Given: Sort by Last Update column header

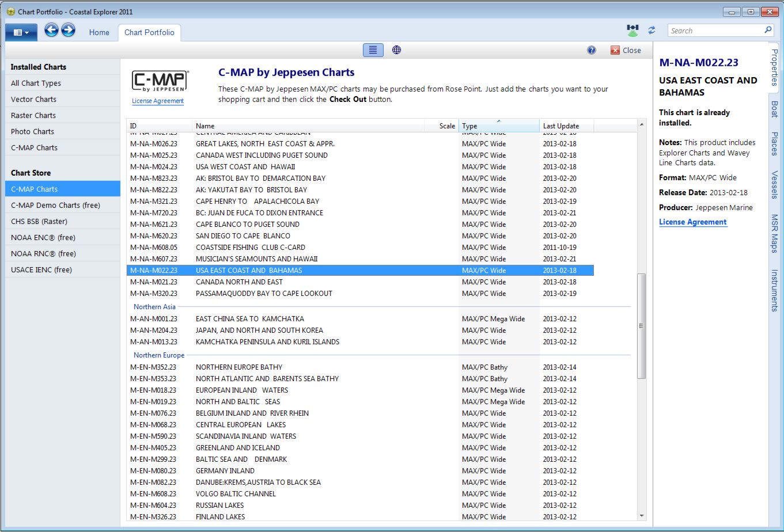Looking at the screenshot, I should pyautogui.click(x=567, y=126).
